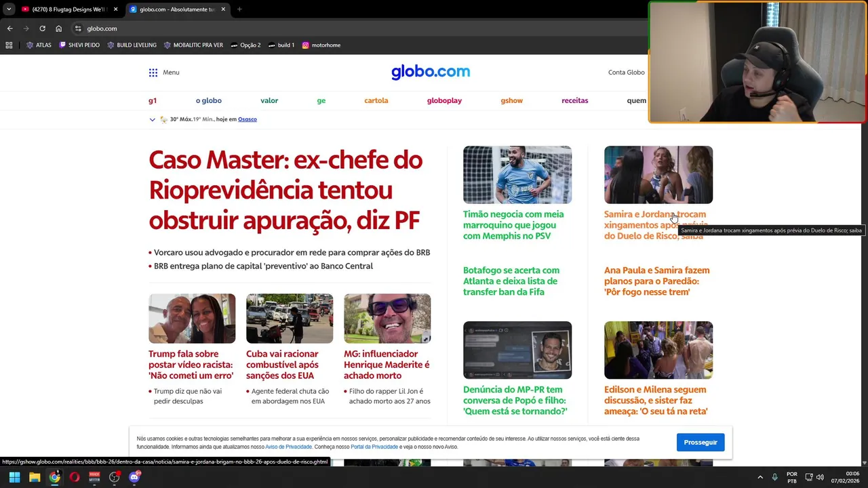Go back to the previous page
The height and width of the screenshot is (488, 868).
(x=9, y=28)
